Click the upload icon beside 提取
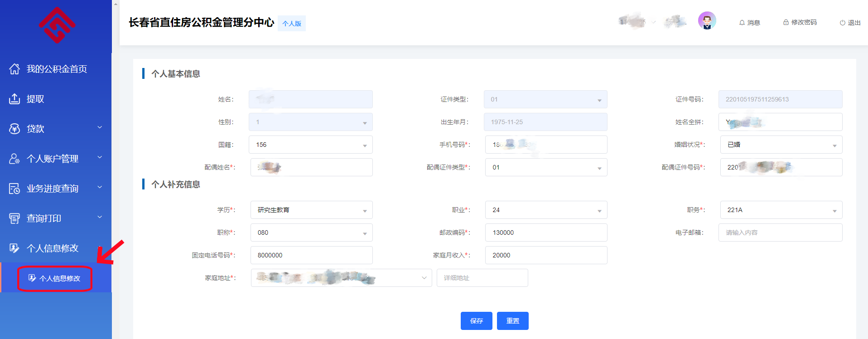Screen dimensions: 868x339 (x=14, y=99)
